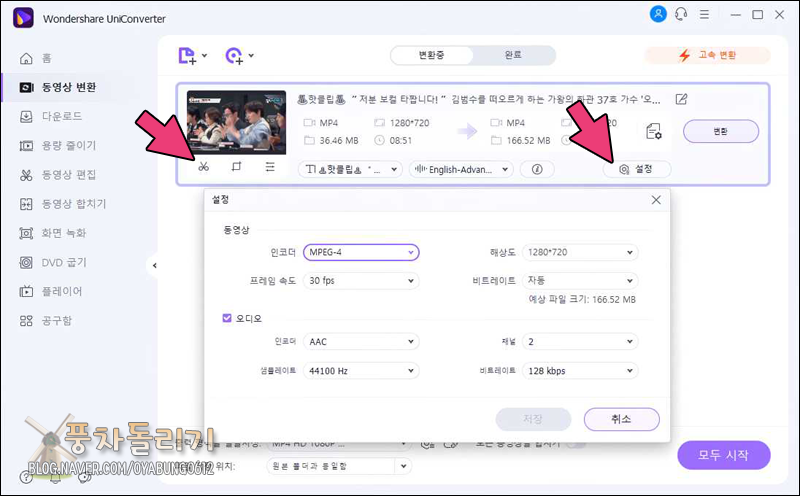Go to 홈 in sidebar
Viewport: 800px width, 496px height.
coord(46,58)
